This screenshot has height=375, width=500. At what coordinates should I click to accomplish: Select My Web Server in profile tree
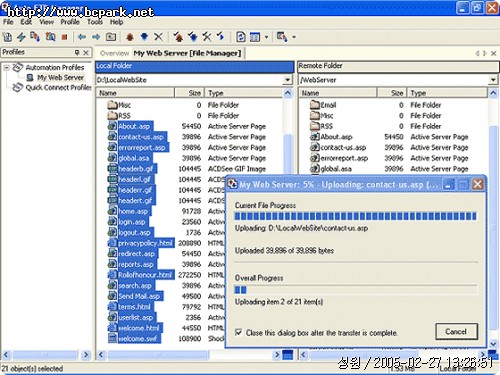click(x=60, y=78)
